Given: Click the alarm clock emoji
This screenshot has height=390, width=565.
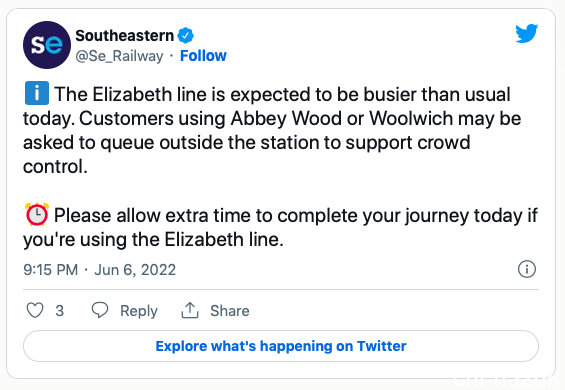Looking at the screenshot, I should 37,214.
